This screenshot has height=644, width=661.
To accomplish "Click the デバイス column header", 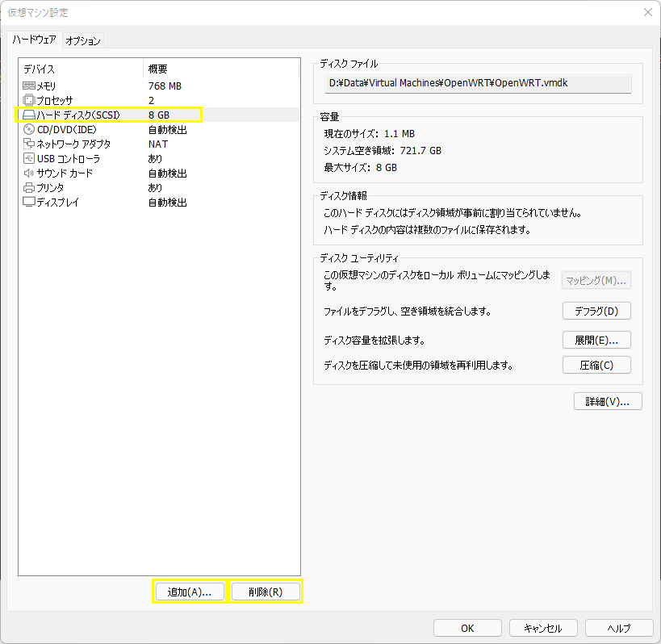I will click(39, 69).
